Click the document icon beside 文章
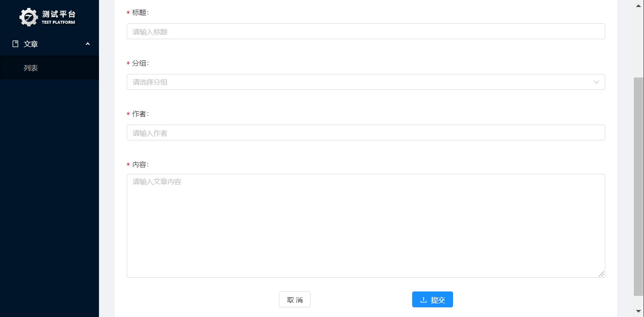This screenshot has height=317, width=644. 15,44
